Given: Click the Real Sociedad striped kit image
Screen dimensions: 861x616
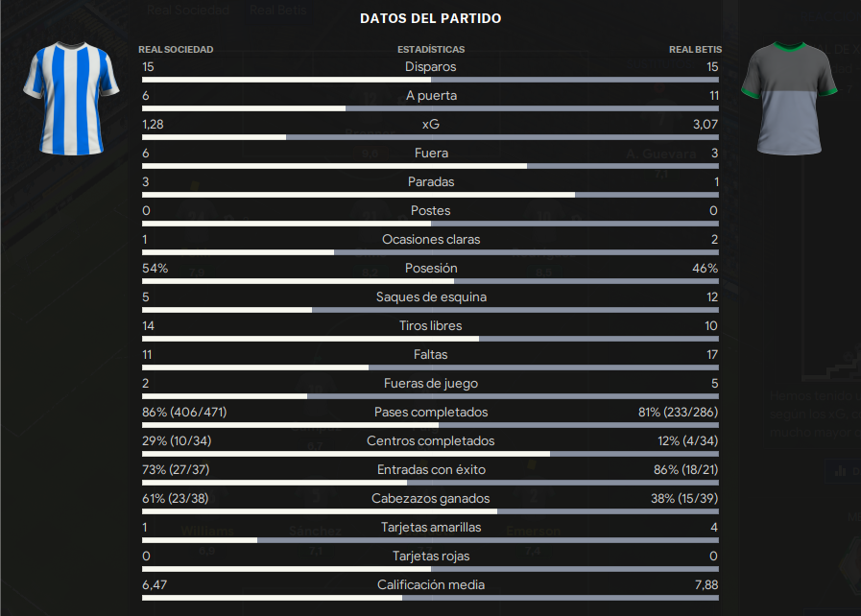Looking at the screenshot, I should 71,99.
